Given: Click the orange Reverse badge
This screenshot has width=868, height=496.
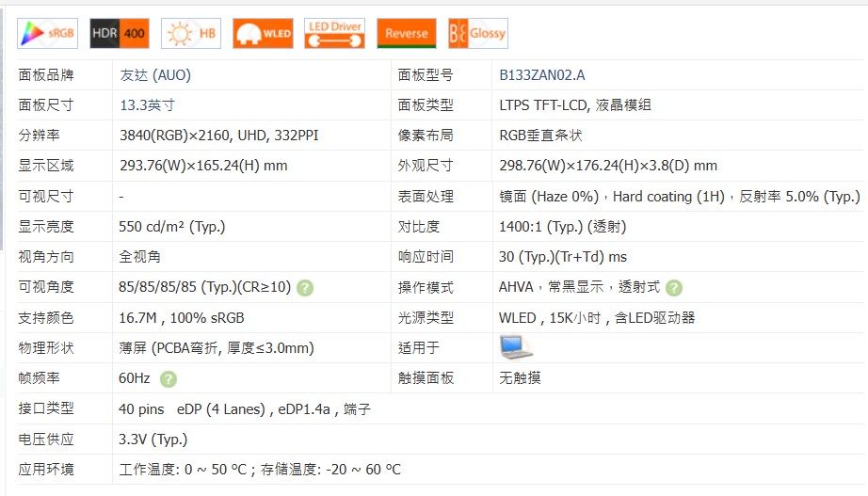Looking at the screenshot, I should click(406, 33).
